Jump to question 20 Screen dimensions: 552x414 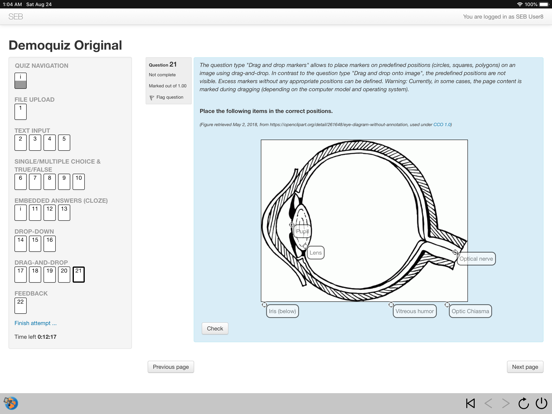[64, 275]
